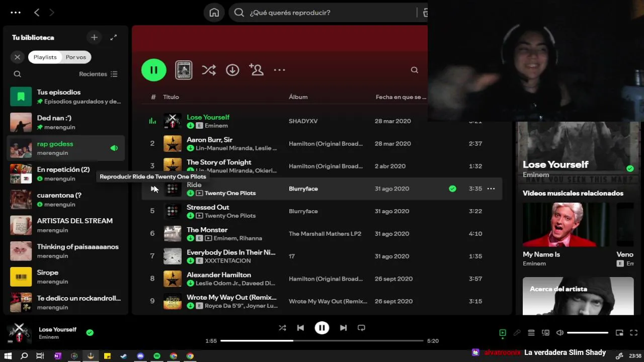This screenshot has width=644, height=362.
Task: Select 'Wrote My Way Out (Remix...' track
Action: click(x=231, y=297)
